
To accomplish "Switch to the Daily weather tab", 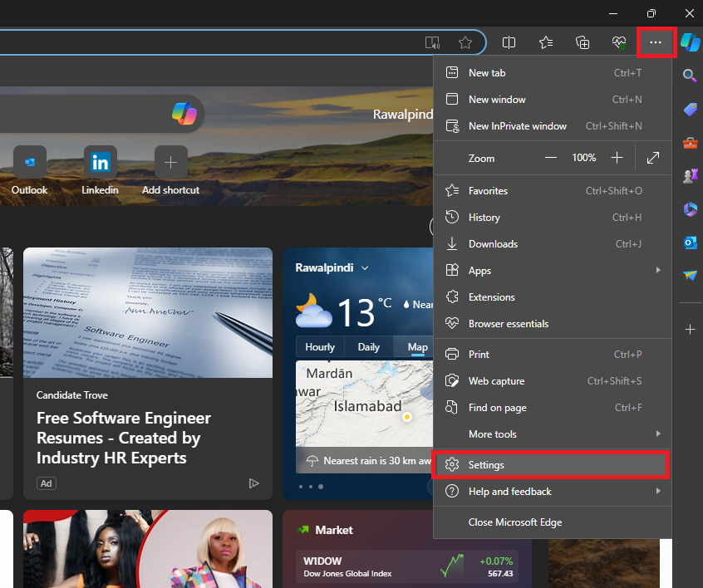I will (368, 347).
